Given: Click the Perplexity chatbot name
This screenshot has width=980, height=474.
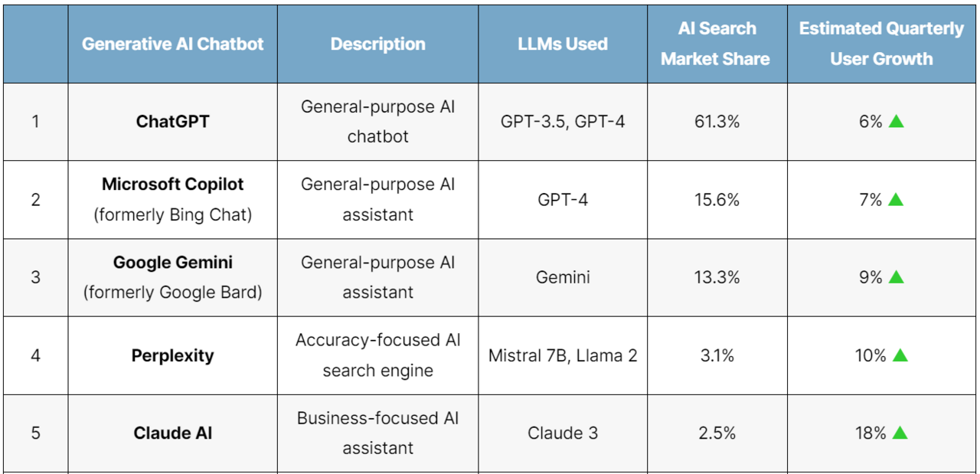Looking at the screenshot, I should click(x=172, y=355).
